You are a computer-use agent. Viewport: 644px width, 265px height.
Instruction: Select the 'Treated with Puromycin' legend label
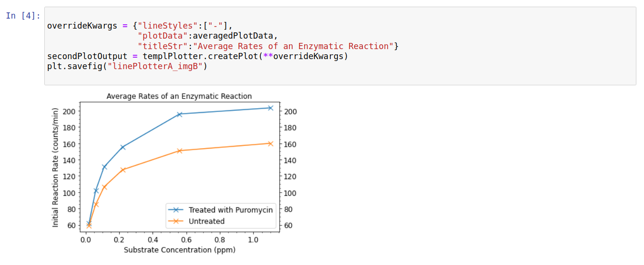pyautogui.click(x=231, y=210)
